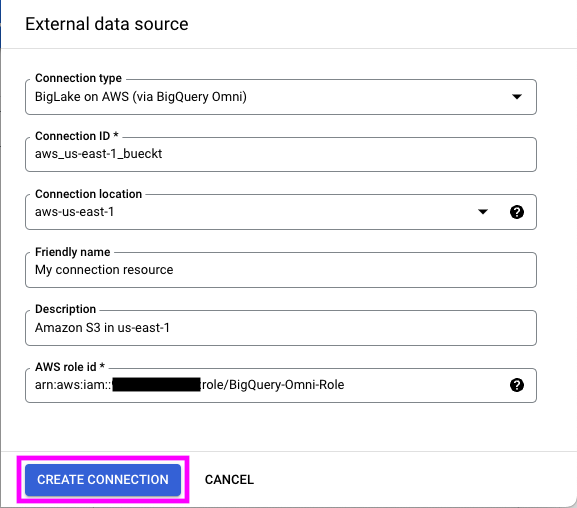The height and width of the screenshot is (508, 577).
Task: Open the AWS role id help icon
Action: (517, 385)
